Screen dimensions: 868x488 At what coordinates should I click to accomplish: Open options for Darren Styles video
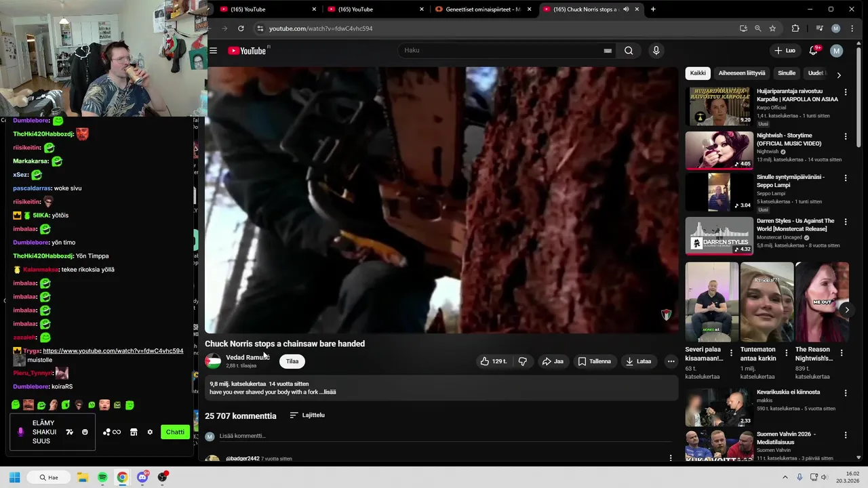845,222
